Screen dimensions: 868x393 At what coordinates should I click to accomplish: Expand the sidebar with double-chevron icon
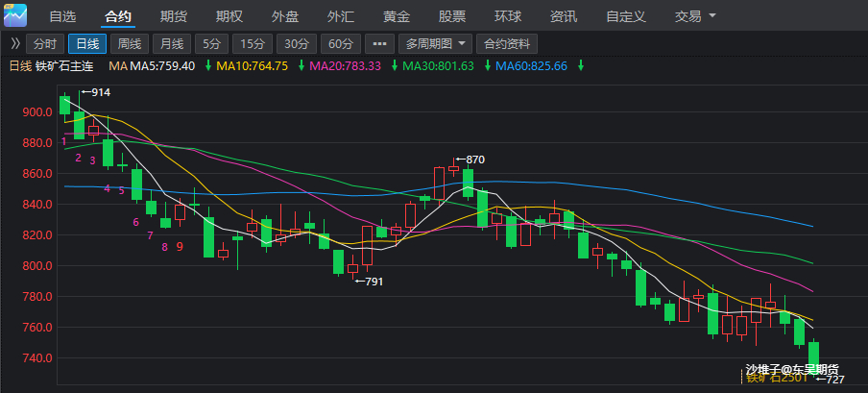[15, 43]
